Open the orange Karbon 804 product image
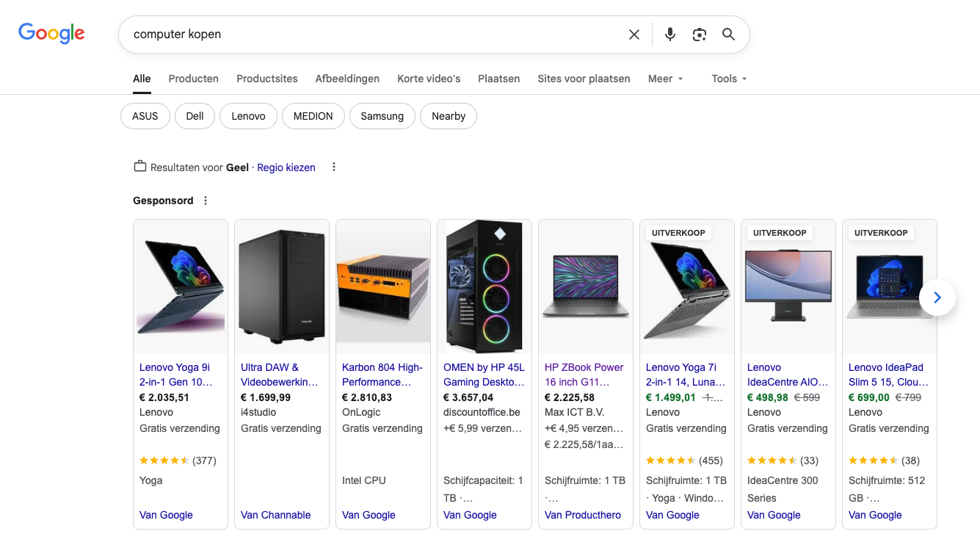Image resolution: width=980 pixels, height=545 pixels. pyautogui.click(x=383, y=286)
